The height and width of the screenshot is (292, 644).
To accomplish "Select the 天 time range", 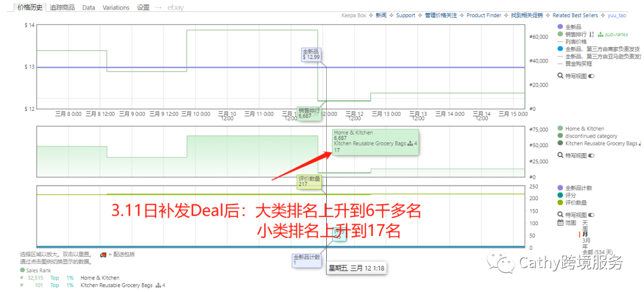I will click(585, 222).
